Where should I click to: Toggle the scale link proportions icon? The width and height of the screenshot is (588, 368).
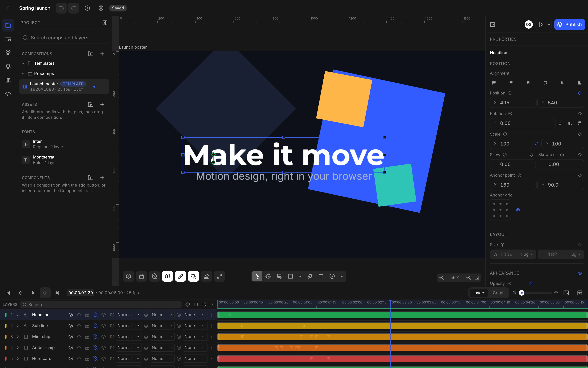pos(537,144)
